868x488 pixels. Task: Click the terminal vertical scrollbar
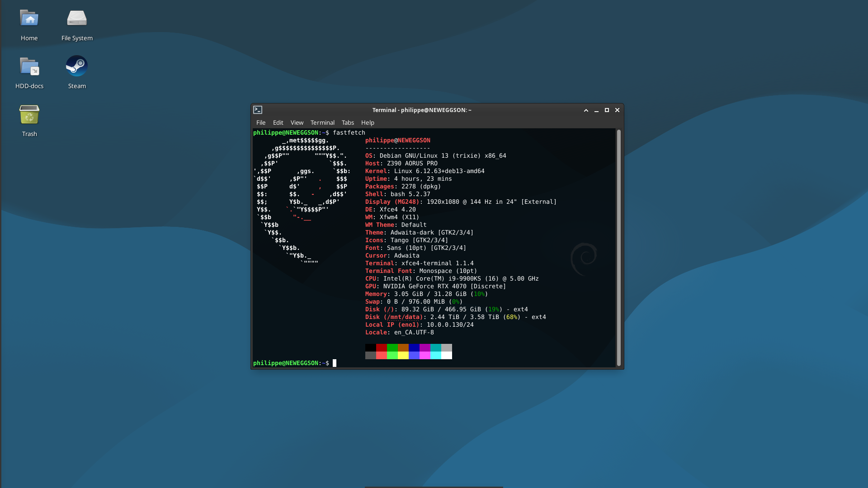click(x=618, y=248)
